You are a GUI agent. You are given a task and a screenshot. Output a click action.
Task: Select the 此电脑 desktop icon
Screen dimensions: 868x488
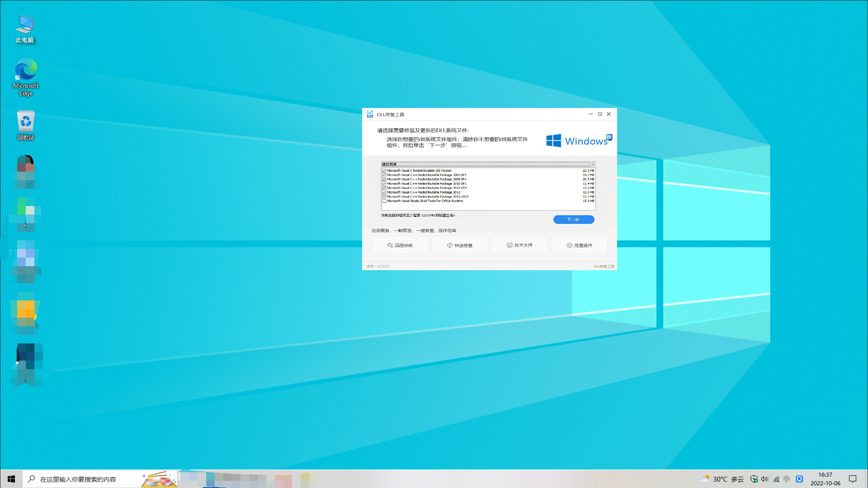click(x=25, y=29)
